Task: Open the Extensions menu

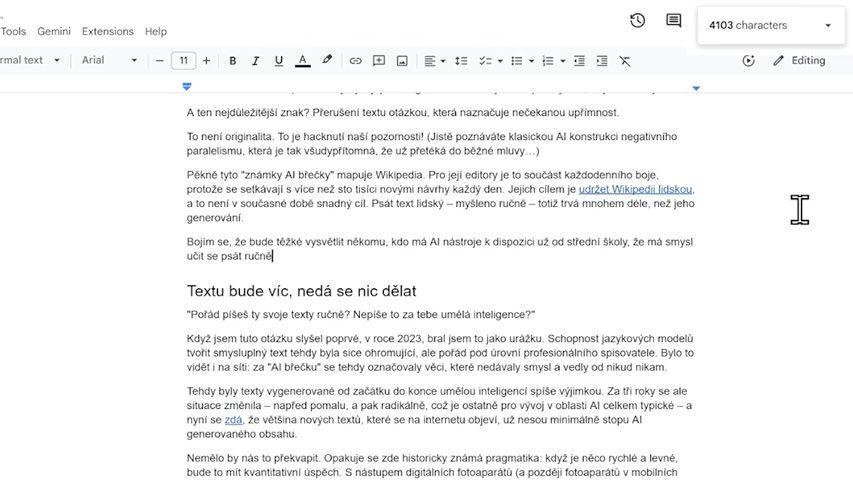Action: (x=107, y=31)
